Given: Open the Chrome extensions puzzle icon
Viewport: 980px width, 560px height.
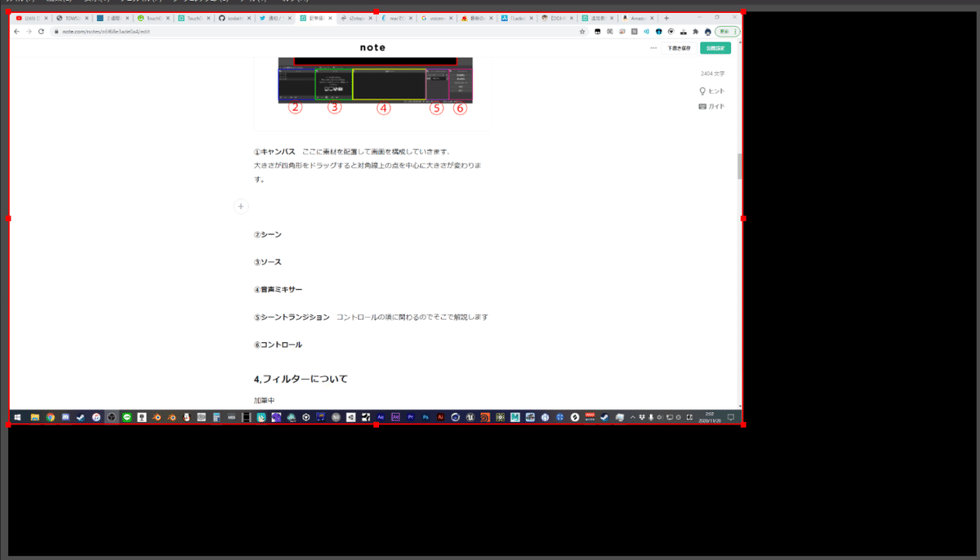Looking at the screenshot, I should (x=695, y=31).
